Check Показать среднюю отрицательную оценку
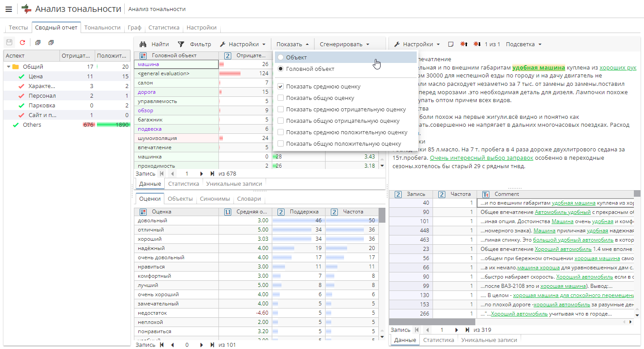Screen dimensions: 644x349 point(281,109)
